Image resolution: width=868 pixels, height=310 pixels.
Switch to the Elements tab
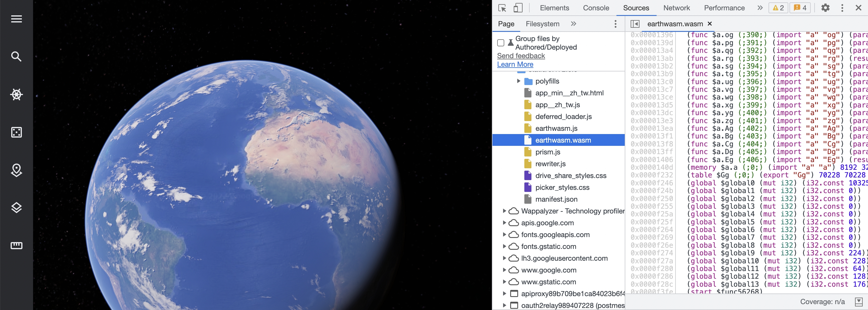click(x=554, y=8)
